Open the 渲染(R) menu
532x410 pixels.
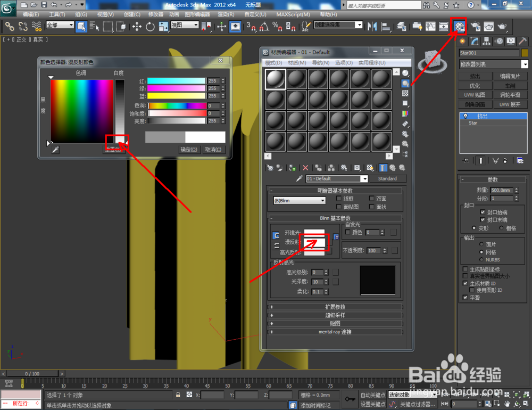pos(226,14)
